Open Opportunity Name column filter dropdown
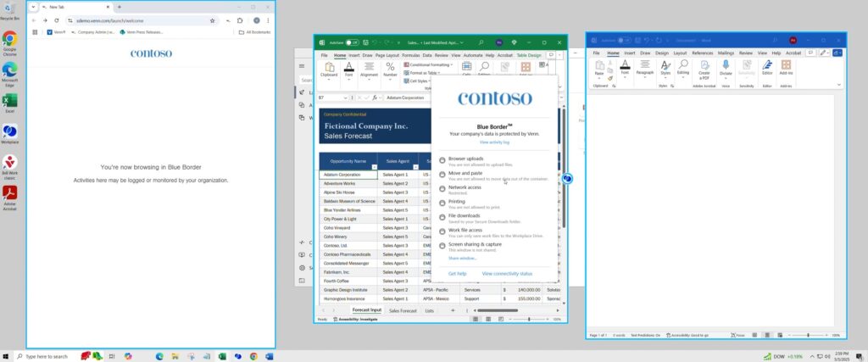The height and width of the screenshot is (362, 868). pos(372,165)
